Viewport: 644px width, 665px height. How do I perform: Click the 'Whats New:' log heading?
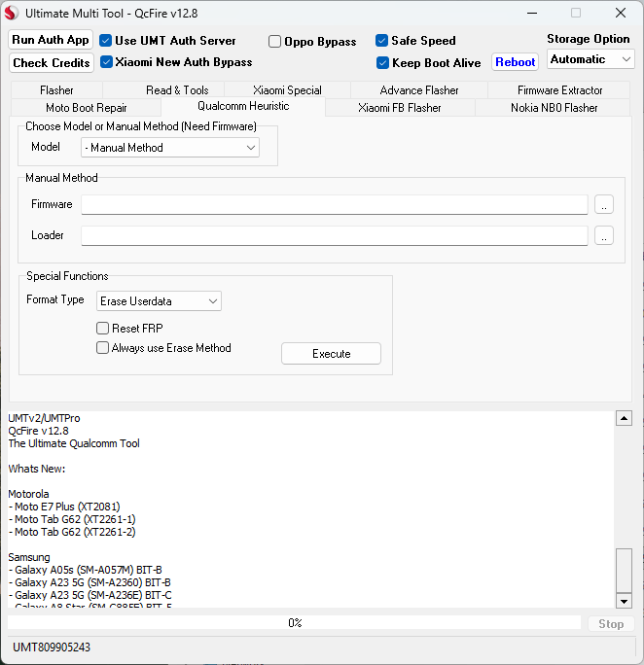(37, 469)
